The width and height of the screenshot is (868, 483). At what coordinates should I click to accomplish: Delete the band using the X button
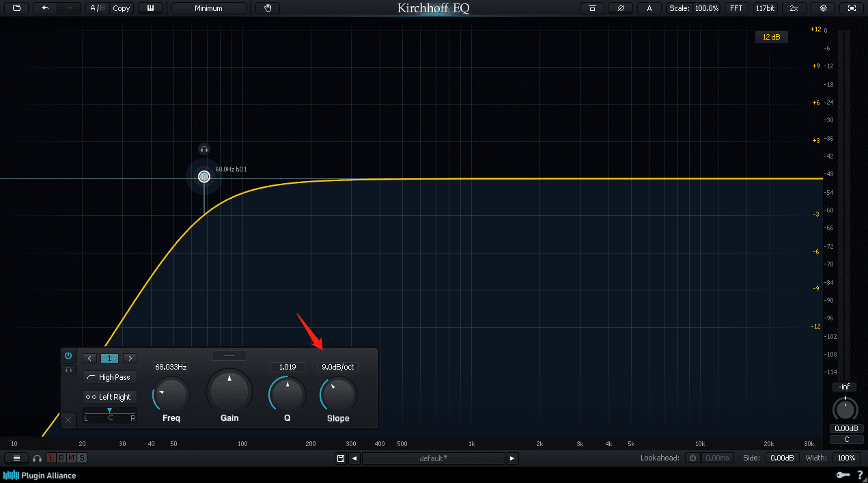[68, 421]
